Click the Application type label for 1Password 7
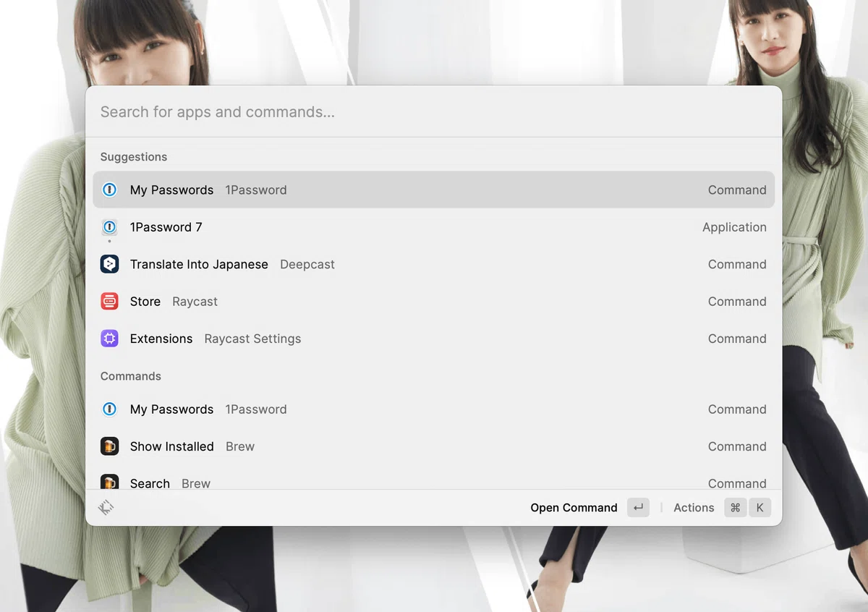Viewport: 868px width, 612px height. coord(734,227)
